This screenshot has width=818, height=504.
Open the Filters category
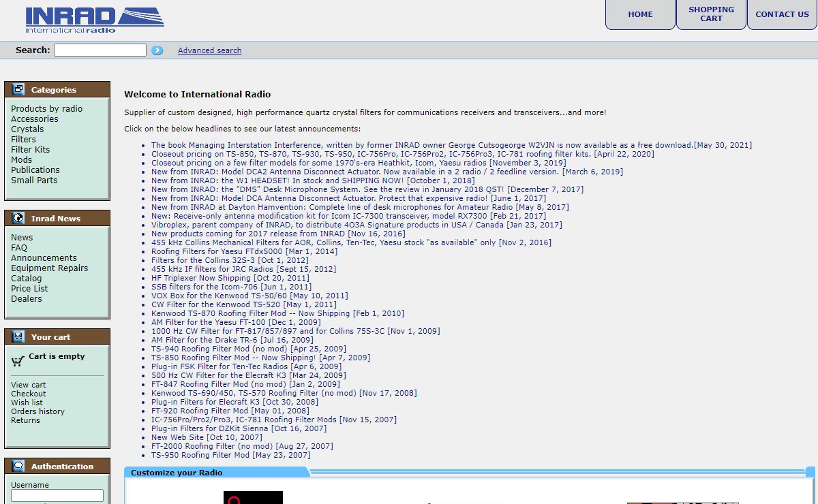click(23, 140)
